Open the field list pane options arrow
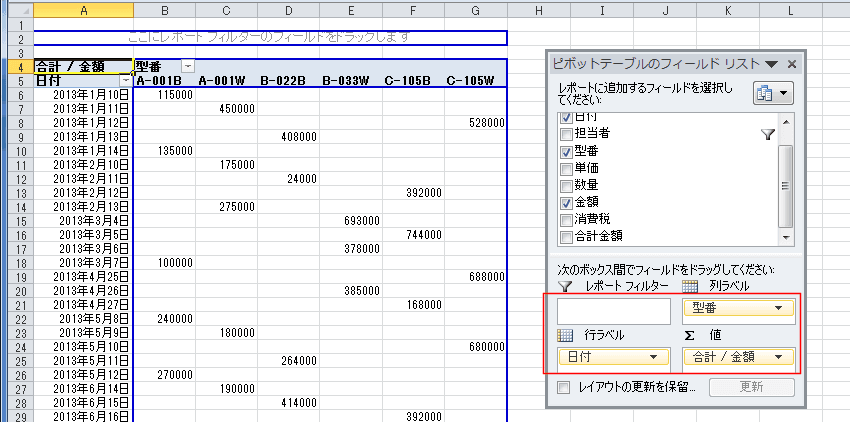Screen dimensions: 850x422 pos(772,64)
